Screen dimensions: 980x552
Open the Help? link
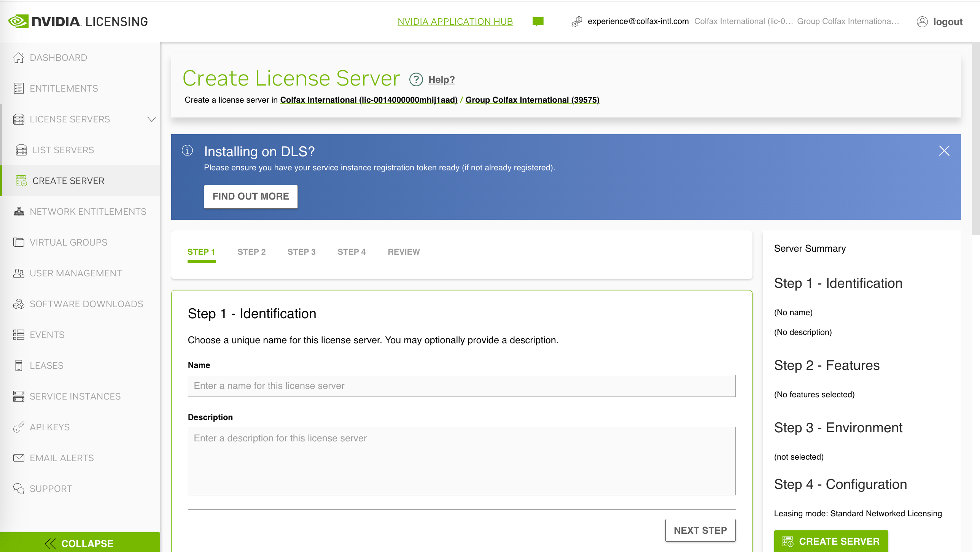click(441, 79)
